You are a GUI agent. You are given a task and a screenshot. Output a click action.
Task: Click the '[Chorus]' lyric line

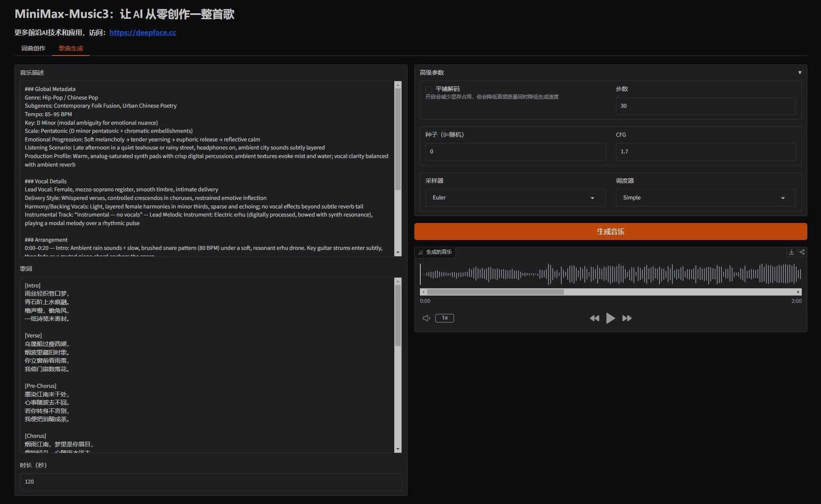click(x=35, y=436)
